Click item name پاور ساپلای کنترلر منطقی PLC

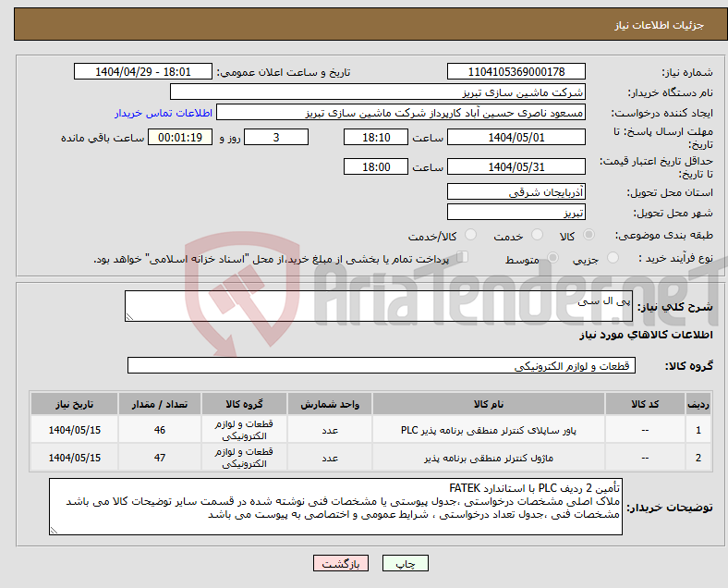(489, 430)
